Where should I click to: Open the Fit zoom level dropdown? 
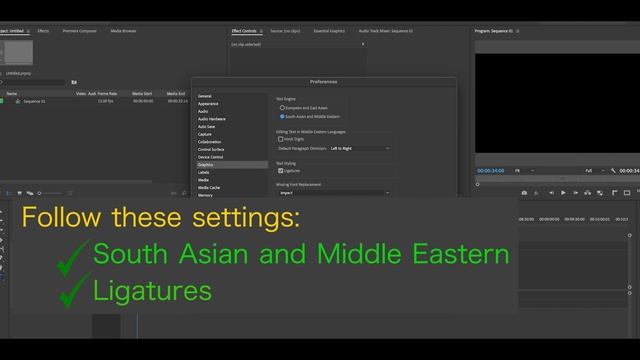[x=524, y=171]
